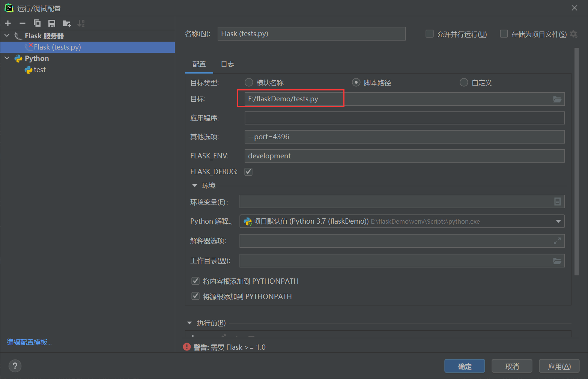The image size is (588, 379).
Task: Open the environment variables editor
Action: (x=557, y=202)
